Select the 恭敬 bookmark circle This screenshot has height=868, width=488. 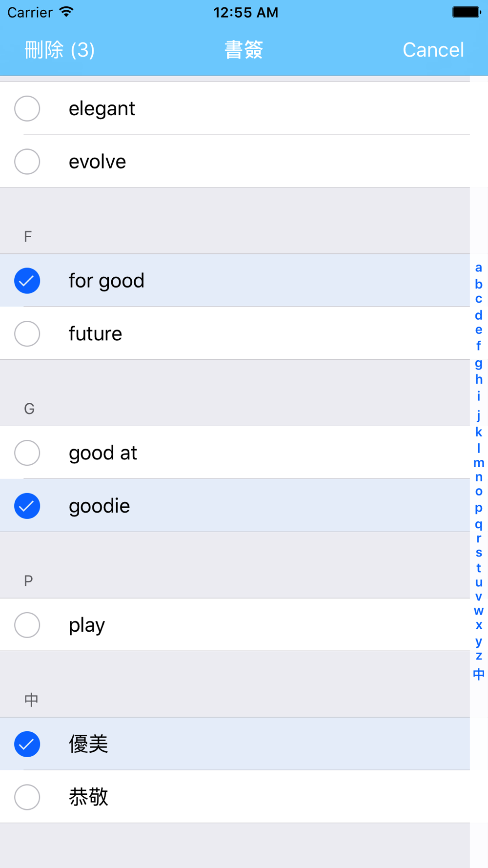(27, 797)
